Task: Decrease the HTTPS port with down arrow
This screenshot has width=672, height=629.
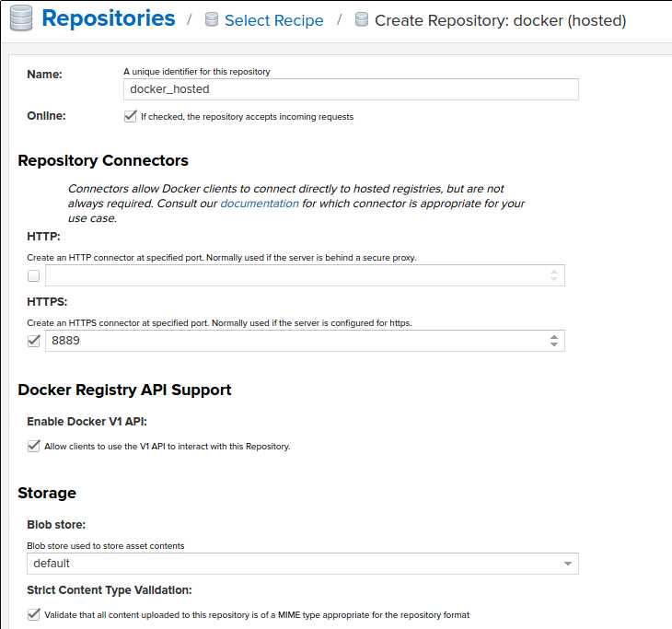Action: (553, 345)
